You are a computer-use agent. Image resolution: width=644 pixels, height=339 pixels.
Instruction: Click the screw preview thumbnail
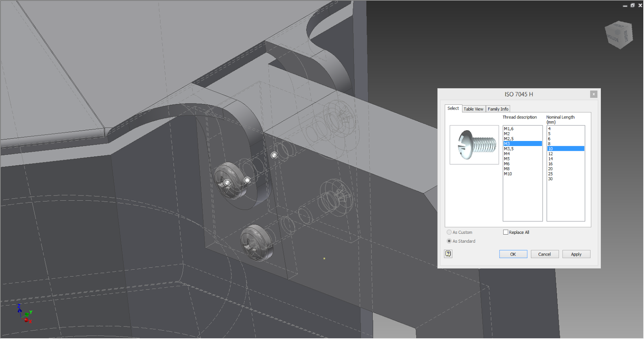(x=474, y=145)
